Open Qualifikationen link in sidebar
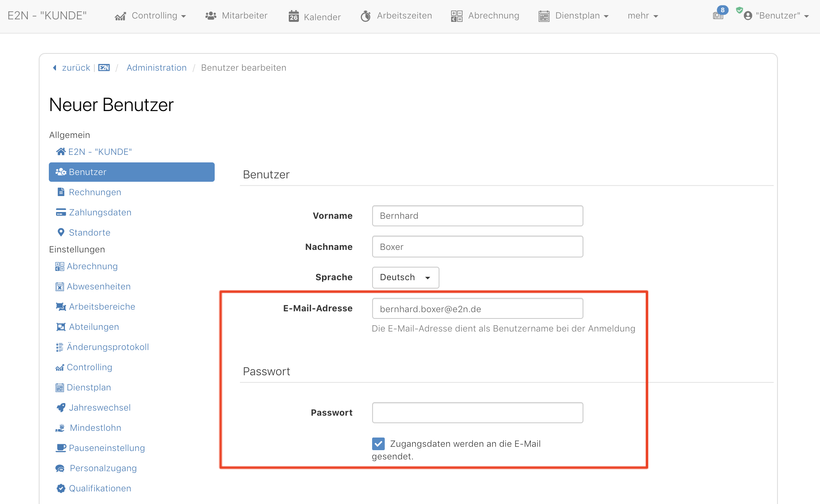Viewport: 820px width, 504px height. click(100, 488)
